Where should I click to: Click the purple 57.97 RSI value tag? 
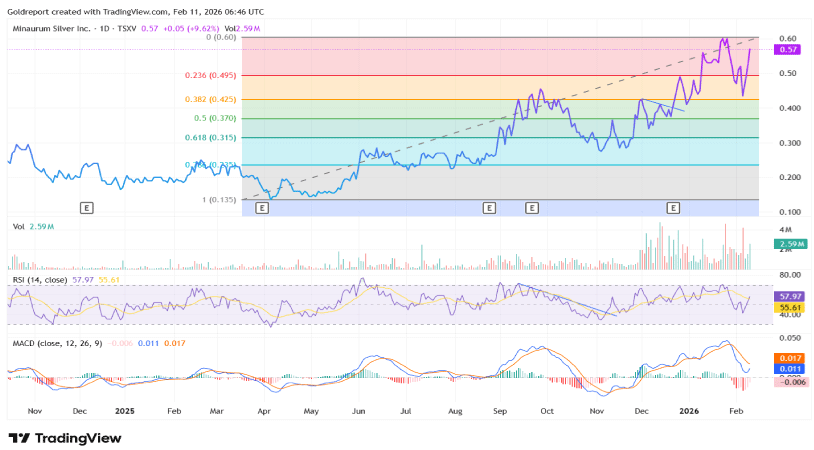point(787,296)
